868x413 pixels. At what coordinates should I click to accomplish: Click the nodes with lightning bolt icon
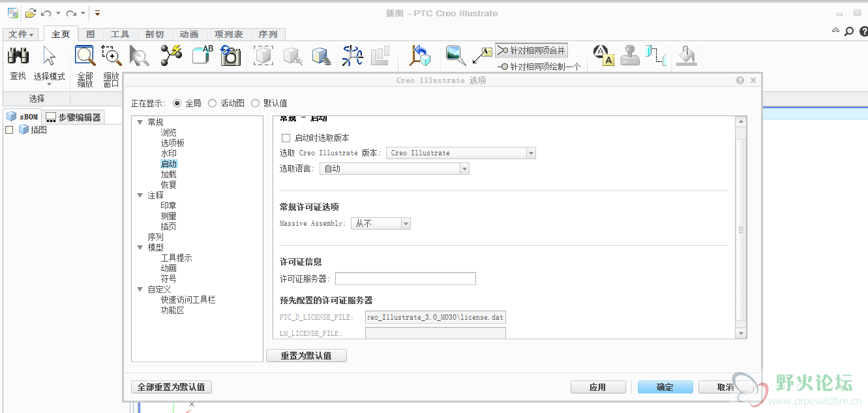click(172, 56)
